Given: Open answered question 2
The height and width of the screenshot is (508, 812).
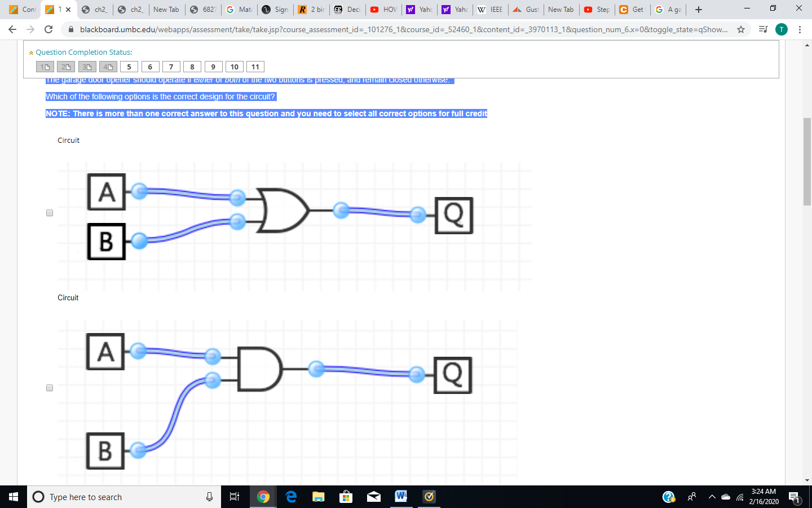Looking at the screenshot, I should tap(66, 67).
